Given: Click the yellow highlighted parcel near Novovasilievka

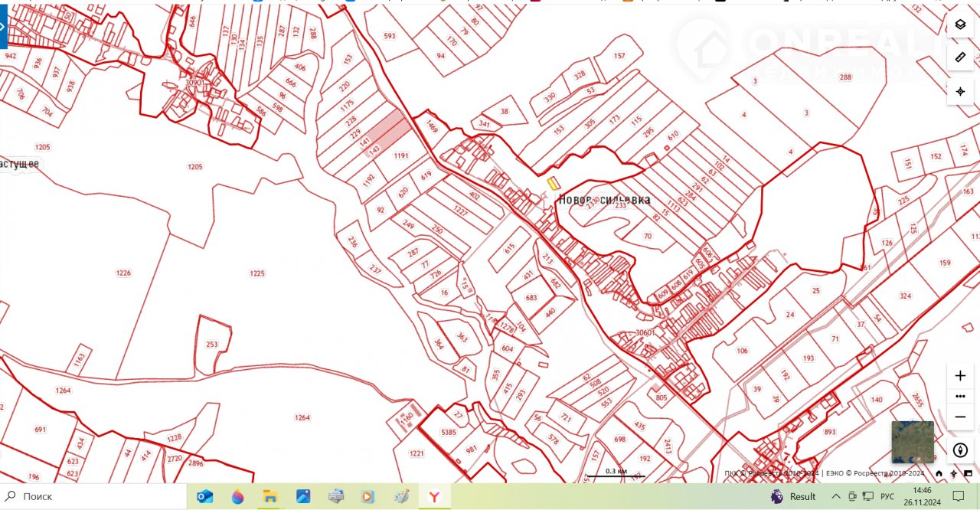Looking at the screenshot, I should pos(553,184).
